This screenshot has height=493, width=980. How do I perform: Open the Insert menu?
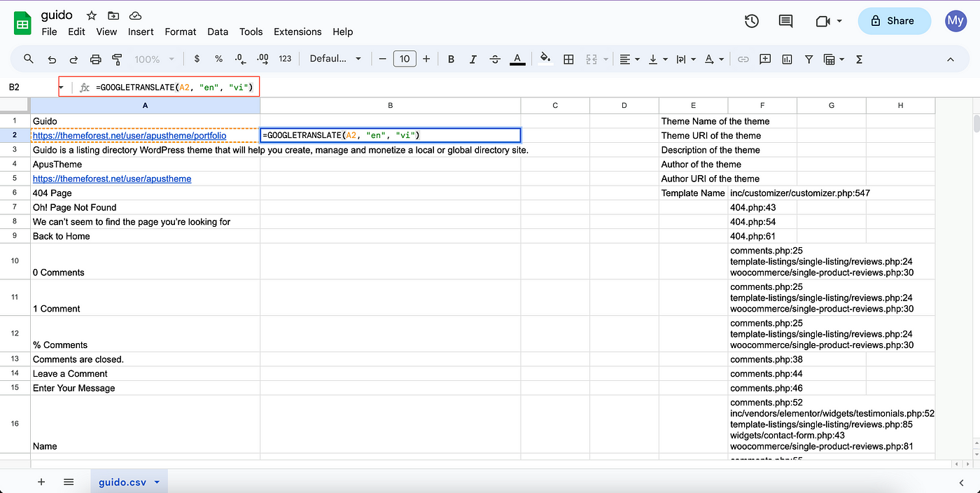point(141,32)
